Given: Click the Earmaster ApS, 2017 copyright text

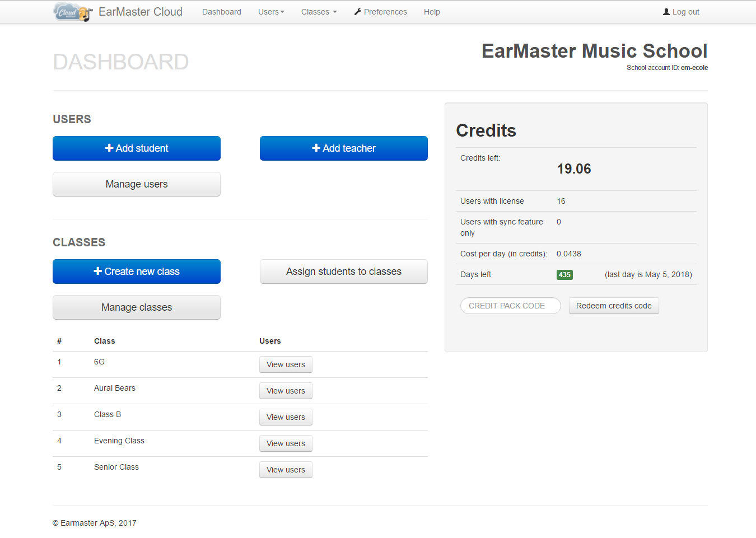Looking at the screenshot, I should [x=95, y=523].
